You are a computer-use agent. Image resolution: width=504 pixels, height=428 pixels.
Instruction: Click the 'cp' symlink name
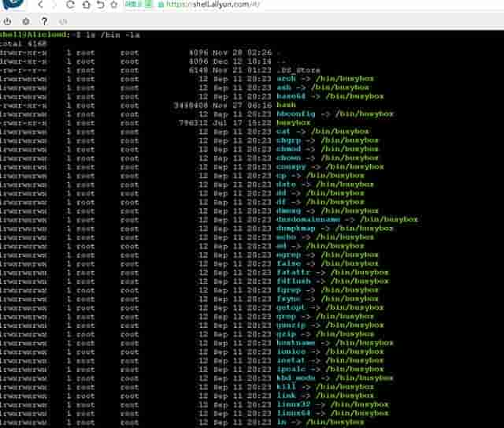281,176
